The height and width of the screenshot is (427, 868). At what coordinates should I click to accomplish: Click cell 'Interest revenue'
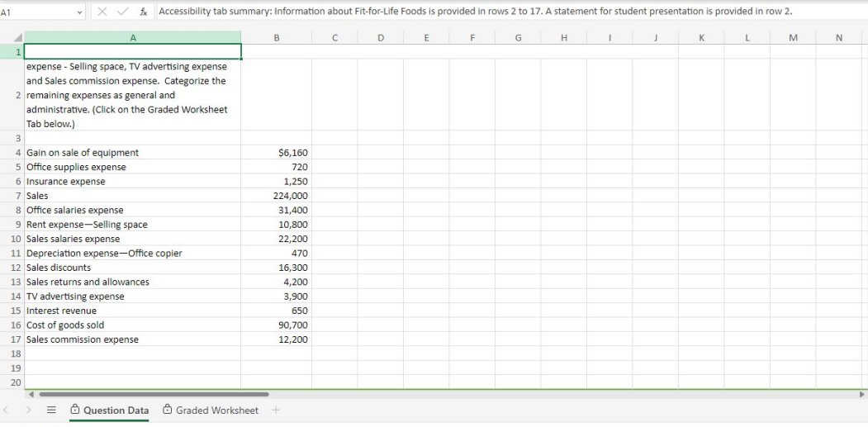pyautogui.click(x=133, y=311)
